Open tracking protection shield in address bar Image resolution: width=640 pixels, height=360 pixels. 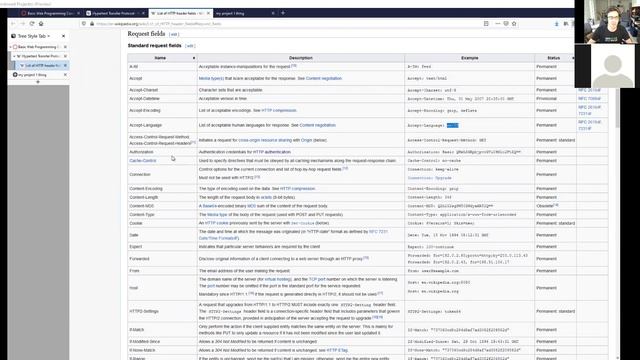(x=84, y=24)
